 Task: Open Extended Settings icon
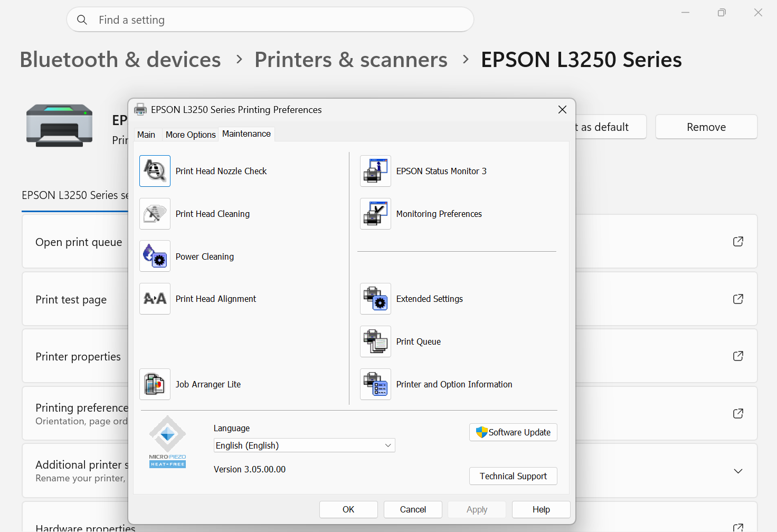(x=375, y=299)
